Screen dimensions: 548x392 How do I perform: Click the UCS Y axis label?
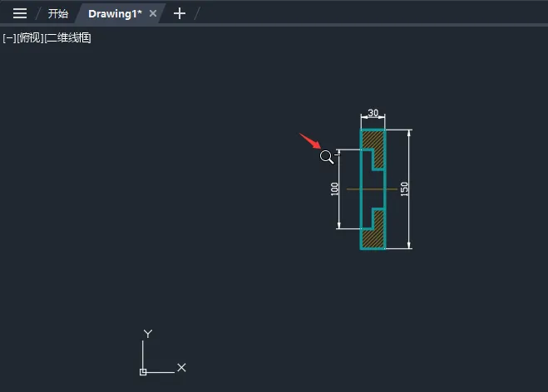[x=148, y=334]
